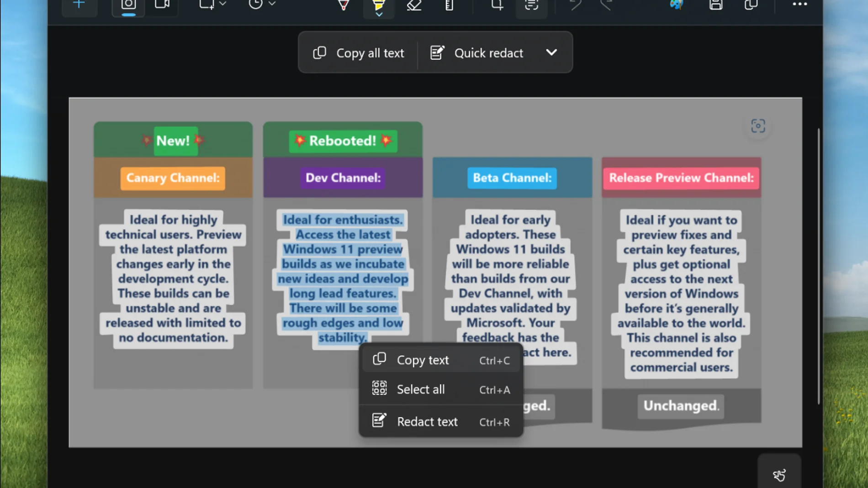868x488 pixels.
Task: Click the 'Dev Channel:' text
Action: (x=343, y=178)
